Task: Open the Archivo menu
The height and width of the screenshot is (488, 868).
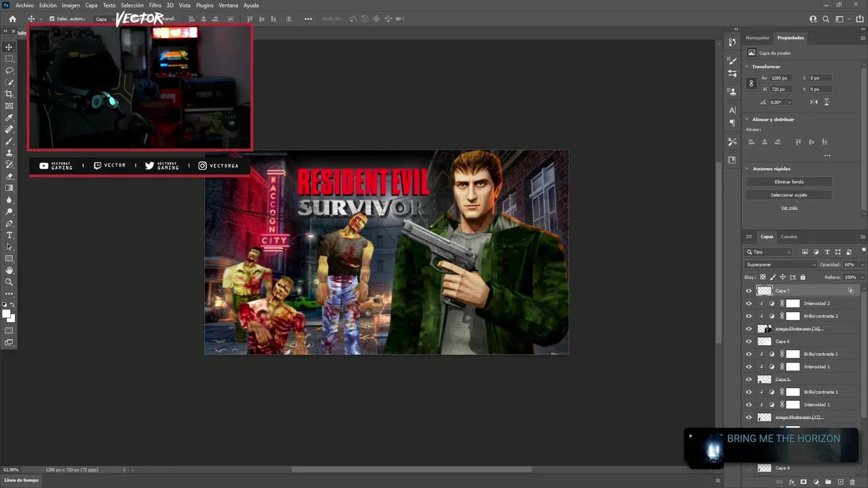Action: pos(24,5)
